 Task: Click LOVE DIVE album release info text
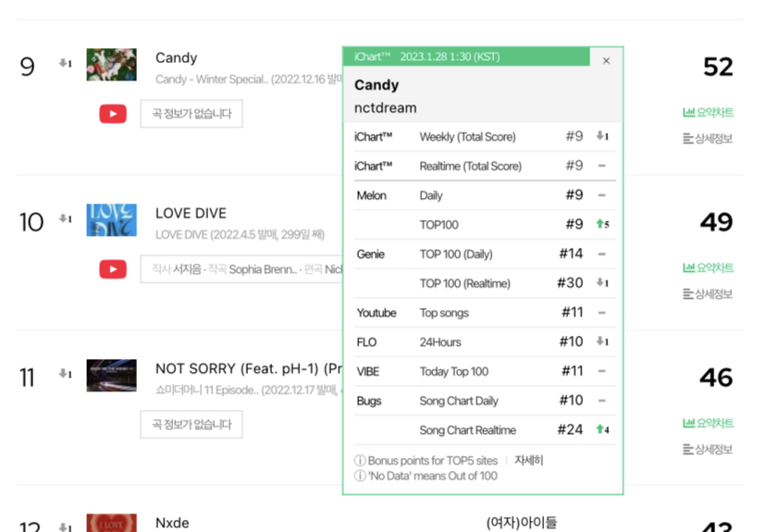(240, 235)
